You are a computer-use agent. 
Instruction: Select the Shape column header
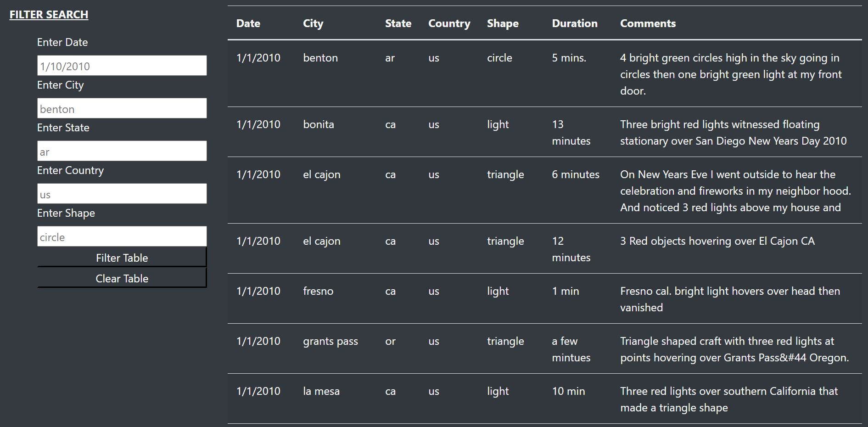tap(503, 23)
